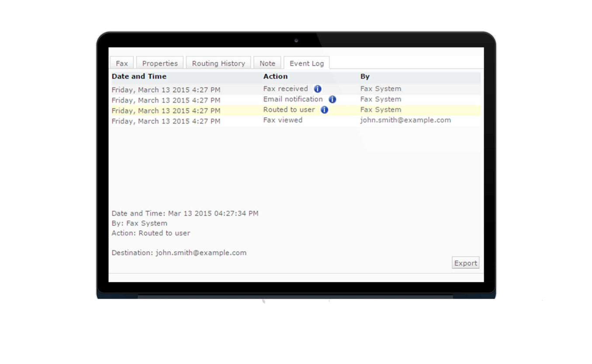Switch to the Fax tab
This screenshot has width=592, height=364.
click(122, 63)
